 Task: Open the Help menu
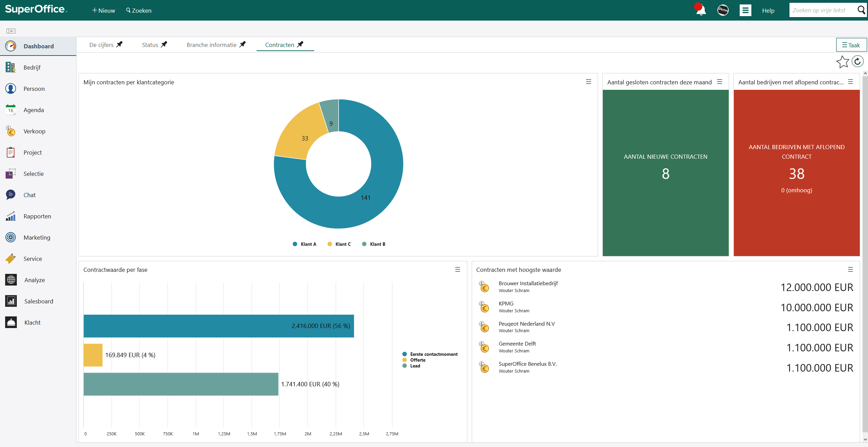768,10
